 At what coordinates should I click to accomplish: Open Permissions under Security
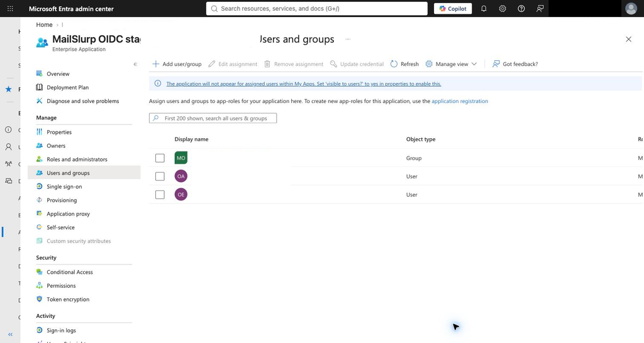point(61,286)
